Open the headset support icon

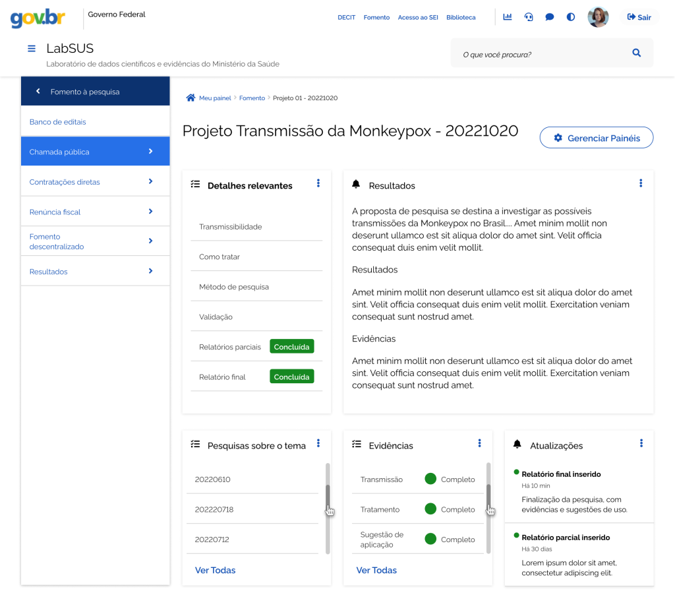click(529, 17)
